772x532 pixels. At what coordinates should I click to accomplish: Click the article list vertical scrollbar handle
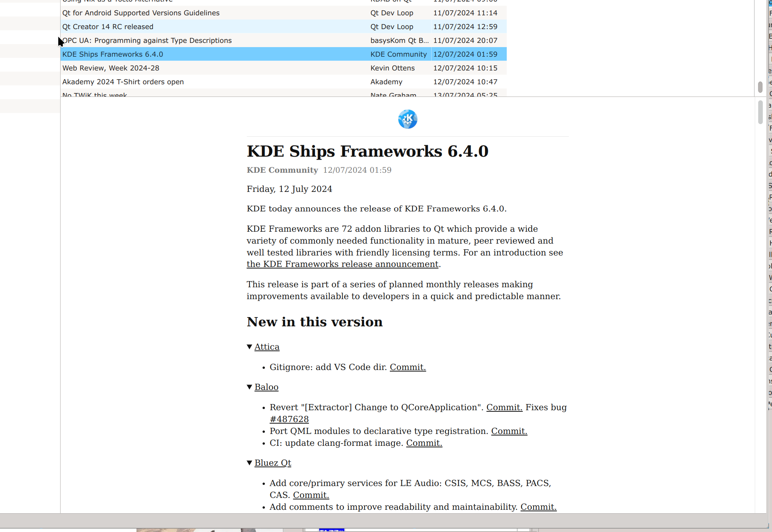[x=760, y=87]
